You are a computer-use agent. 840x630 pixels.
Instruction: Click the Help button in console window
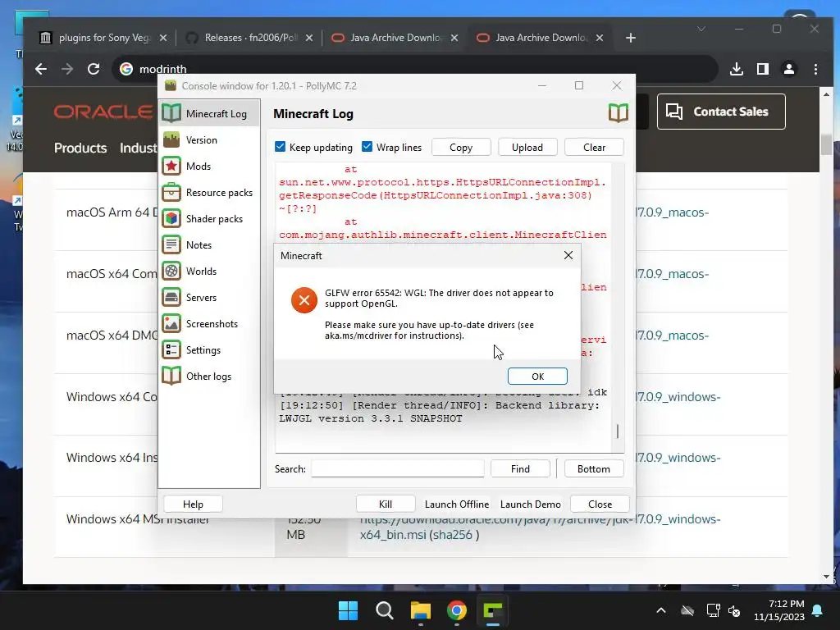click(193, 504)
